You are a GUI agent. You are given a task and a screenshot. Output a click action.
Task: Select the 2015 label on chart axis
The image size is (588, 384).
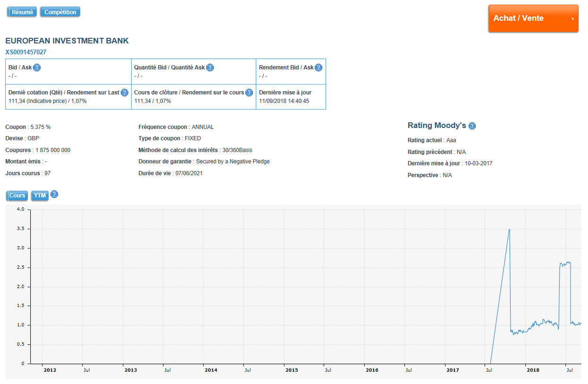pyautogui.click(x=292, y=370)
